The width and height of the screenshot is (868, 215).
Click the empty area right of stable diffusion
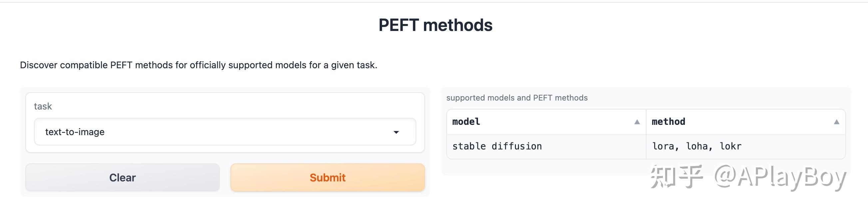pos(593,146)
